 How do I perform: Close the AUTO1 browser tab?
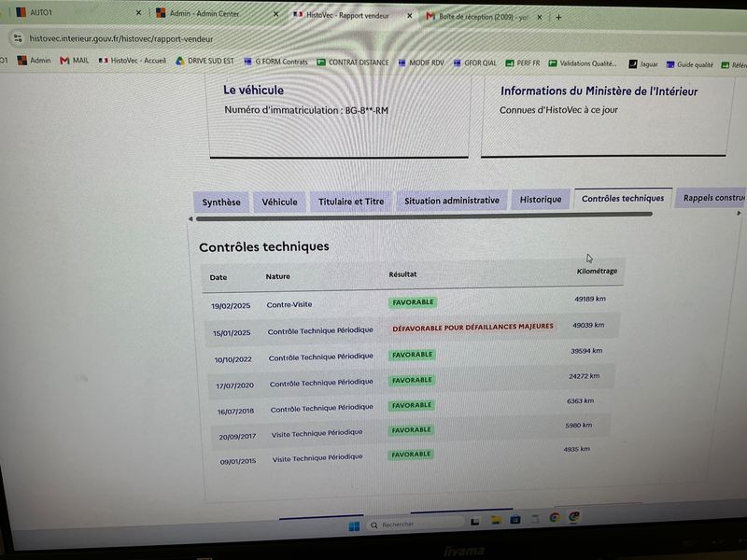138,13
